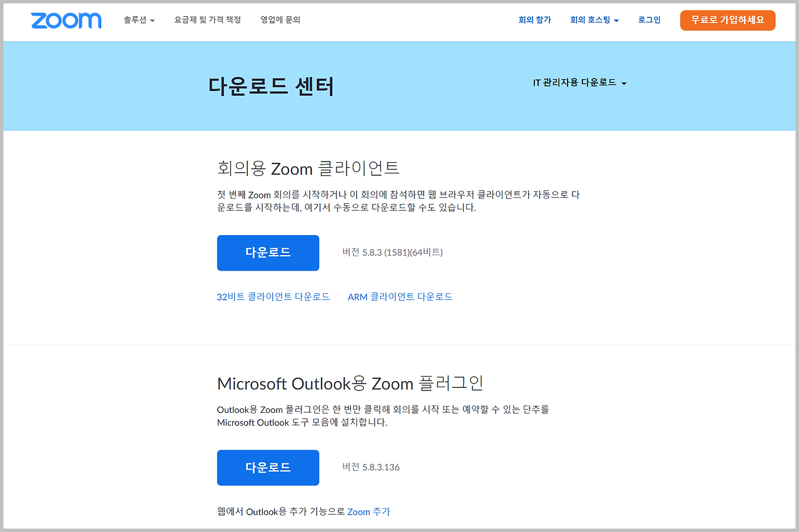Open the 솔루션 dropdown menu
This screenshot has height=532, width=799.
pyautogui.click(x=139, y=20)
